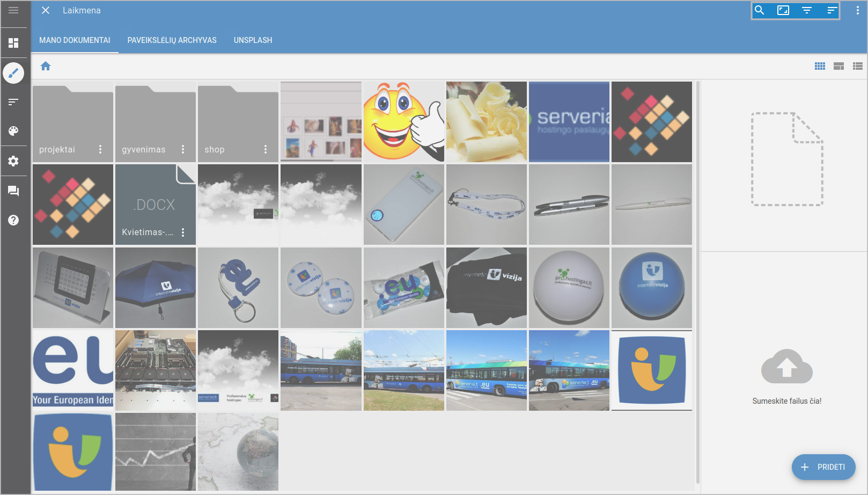The width and height of the screenshot is (868, 495).
Task: Open the palette themes sidebar icon
Action: (x=13, y=131)
